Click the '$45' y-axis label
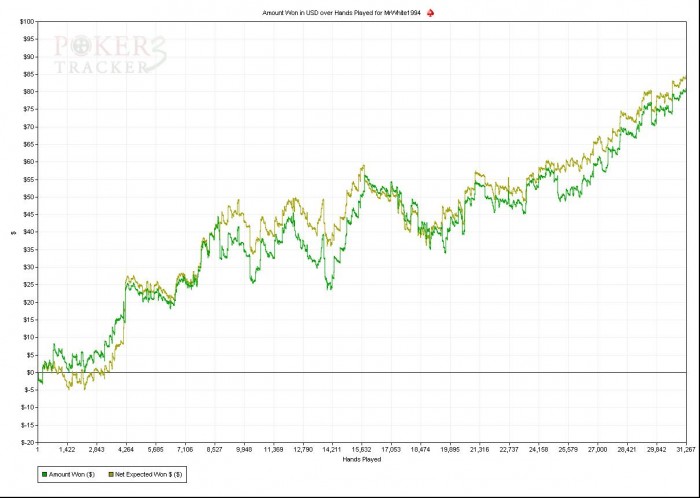This screenshot has height=498, width=700. pos(28,215)
